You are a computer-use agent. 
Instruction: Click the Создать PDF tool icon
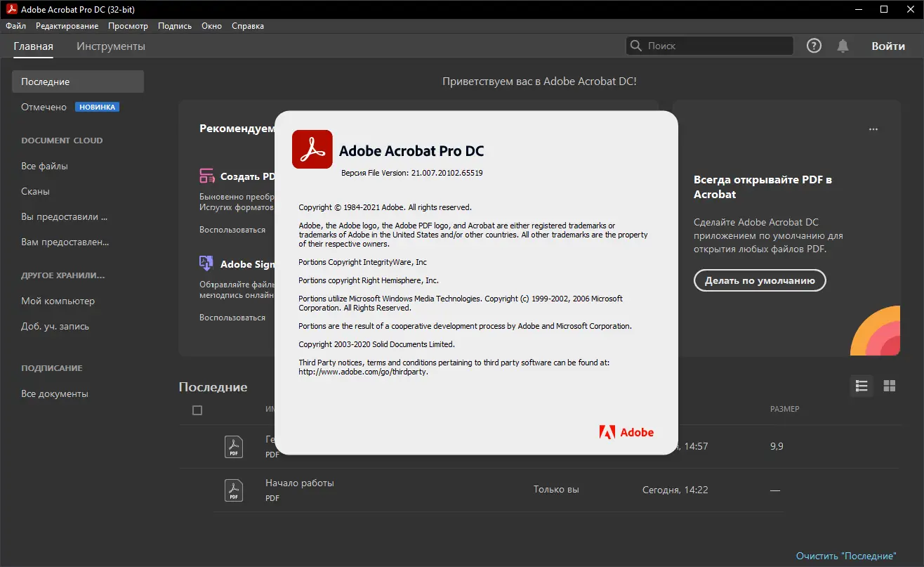(207, 176)
